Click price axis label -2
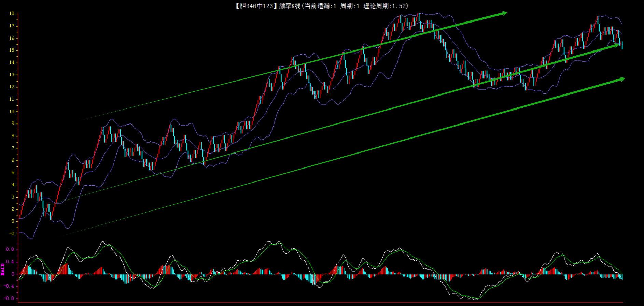 [x=12, y=234]
